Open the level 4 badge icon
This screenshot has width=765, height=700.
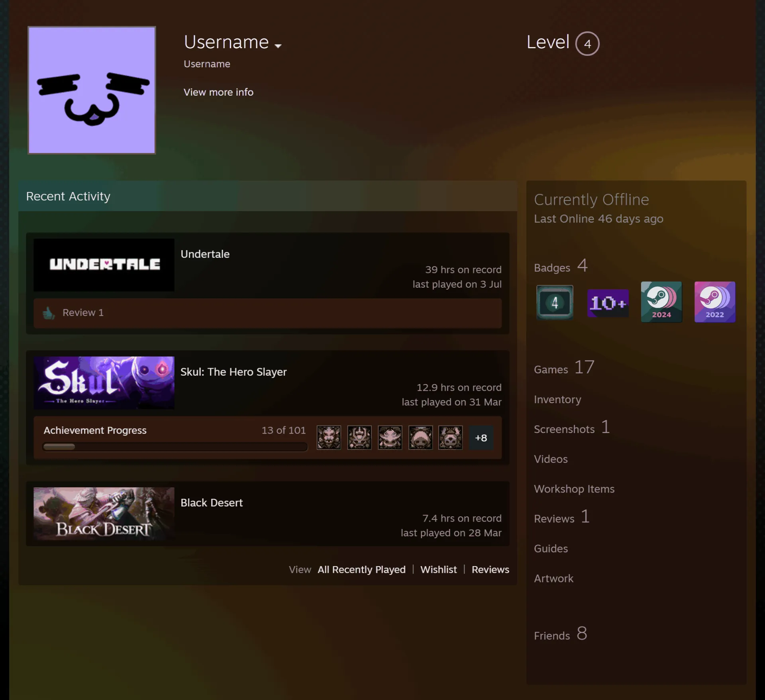click(555, 302)
